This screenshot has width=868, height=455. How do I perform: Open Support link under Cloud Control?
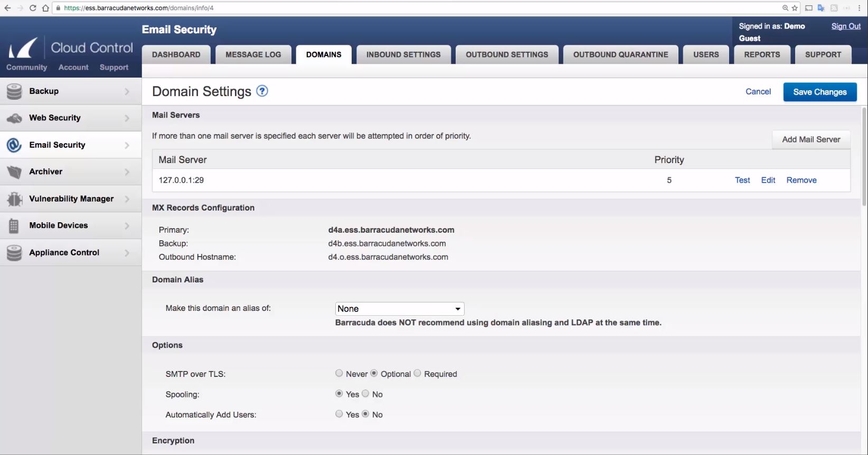114,67
